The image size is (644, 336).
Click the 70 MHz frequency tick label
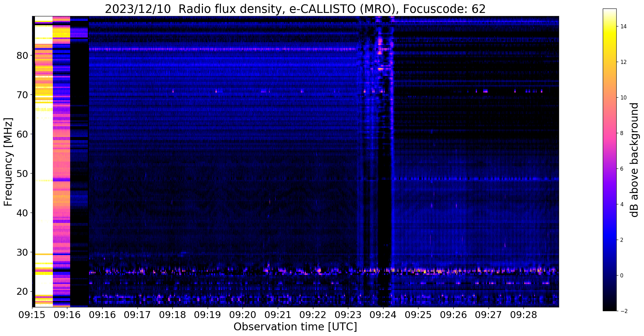click(22, 95)
